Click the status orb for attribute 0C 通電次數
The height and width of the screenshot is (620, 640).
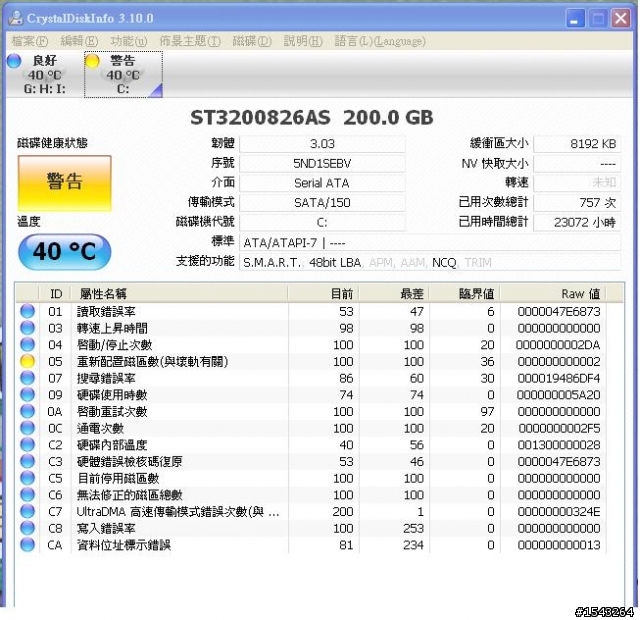[27, 428]
